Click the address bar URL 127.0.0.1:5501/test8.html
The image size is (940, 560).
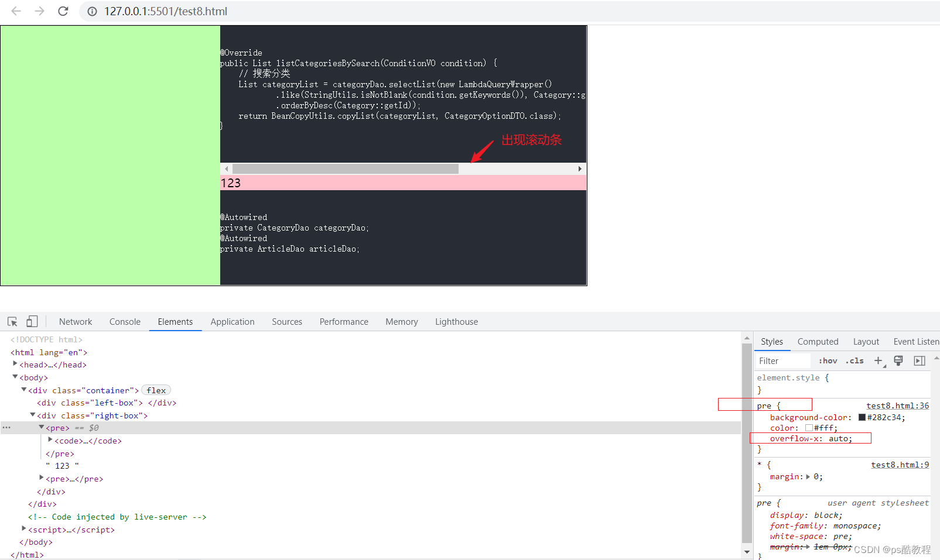166,11
